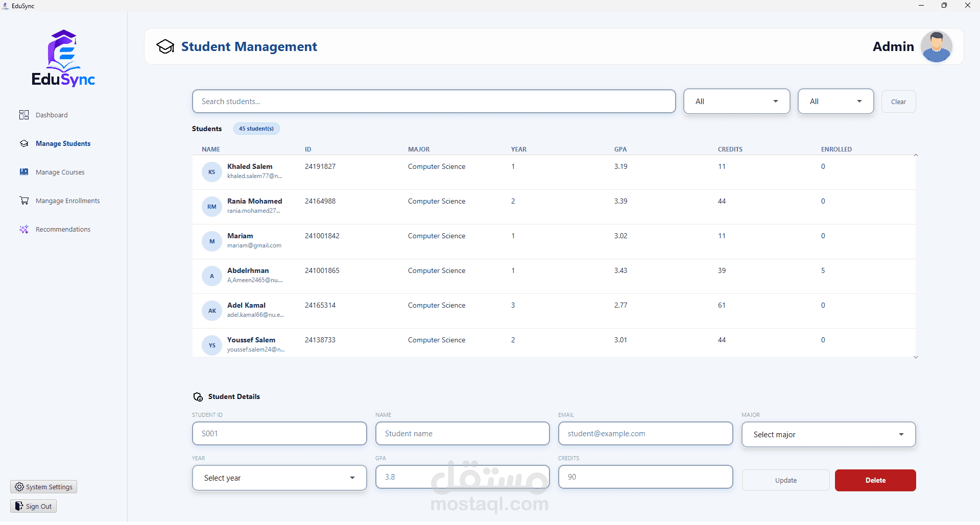
Task: Open the Manage Students page
Action: click(63, 143)
